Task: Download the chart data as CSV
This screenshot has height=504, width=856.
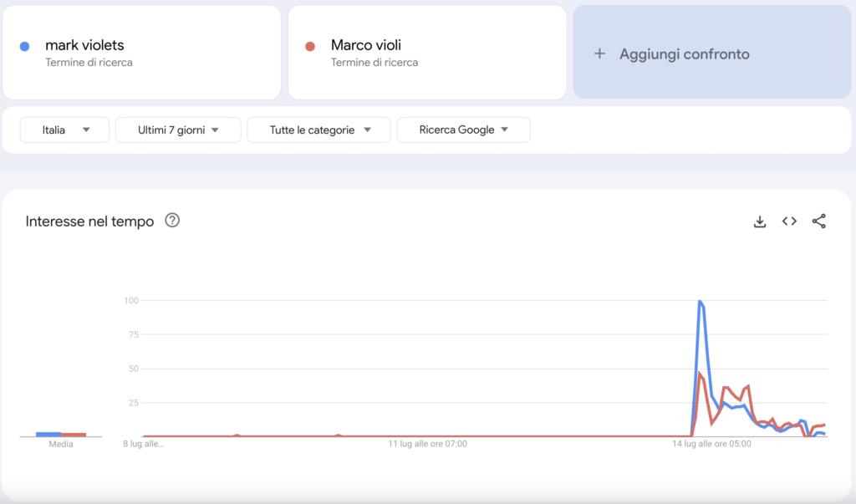Action: point(760,221)
